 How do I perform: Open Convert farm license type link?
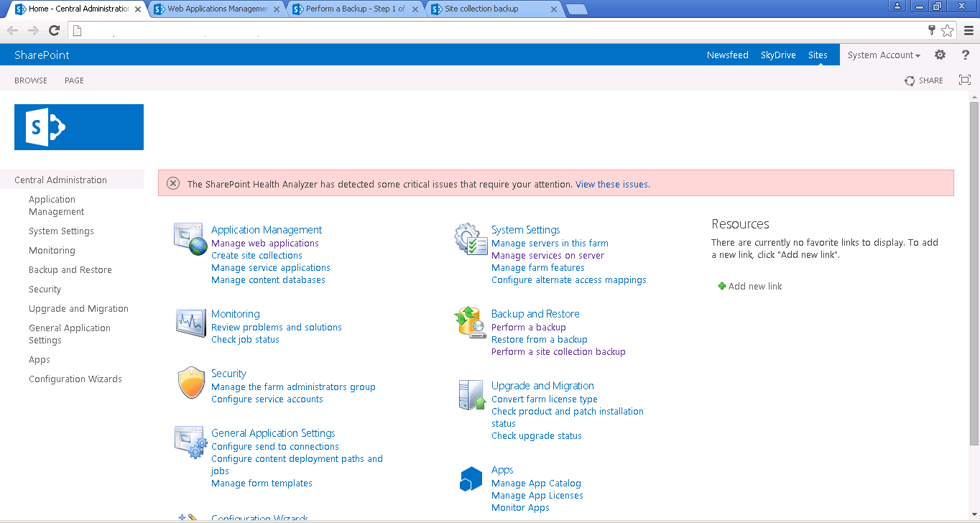click(x=545, y=399)
